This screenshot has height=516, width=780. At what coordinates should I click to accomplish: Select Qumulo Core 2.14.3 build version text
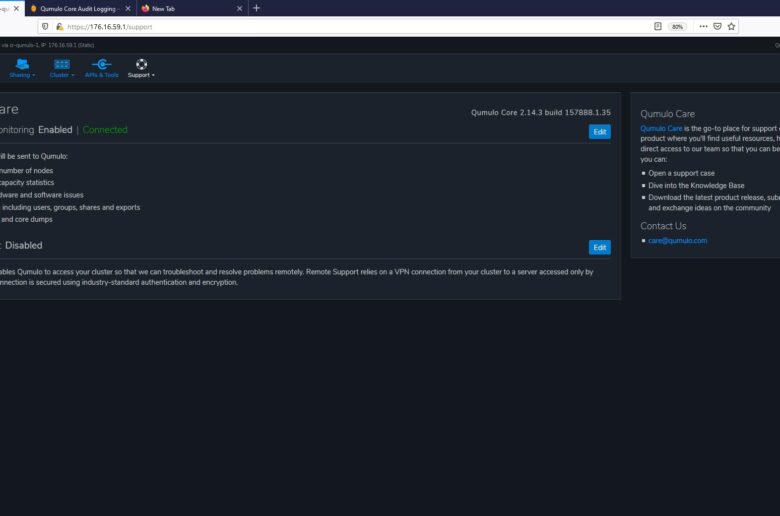click(541, 112)
